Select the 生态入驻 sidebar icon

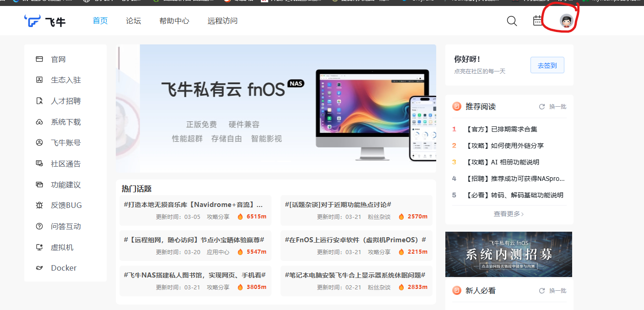click(x=39, y=80)
